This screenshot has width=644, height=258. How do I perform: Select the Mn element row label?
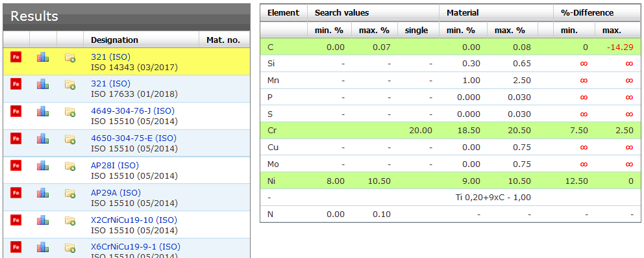273,81
